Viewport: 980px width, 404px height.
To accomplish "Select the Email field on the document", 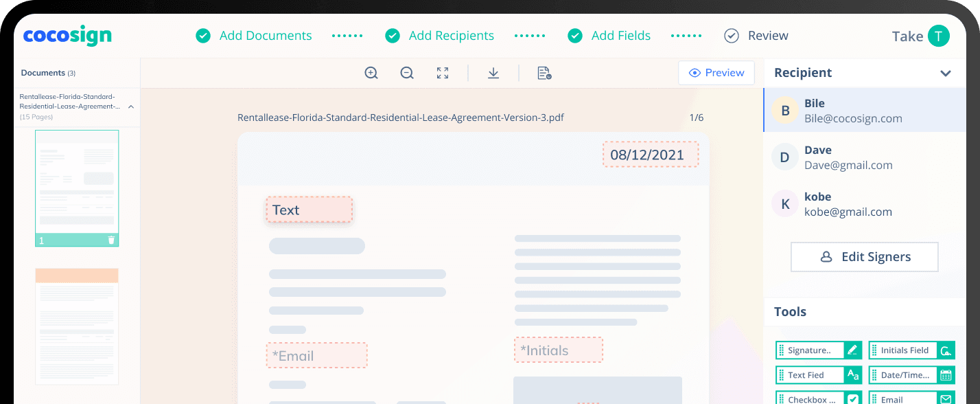I will (316, 355).
